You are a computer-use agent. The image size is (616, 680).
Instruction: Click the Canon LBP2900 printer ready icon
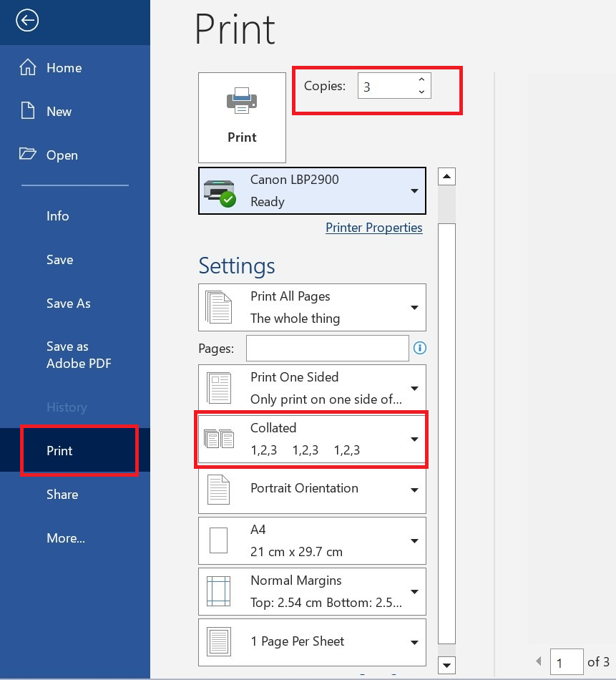coord(220,193)
